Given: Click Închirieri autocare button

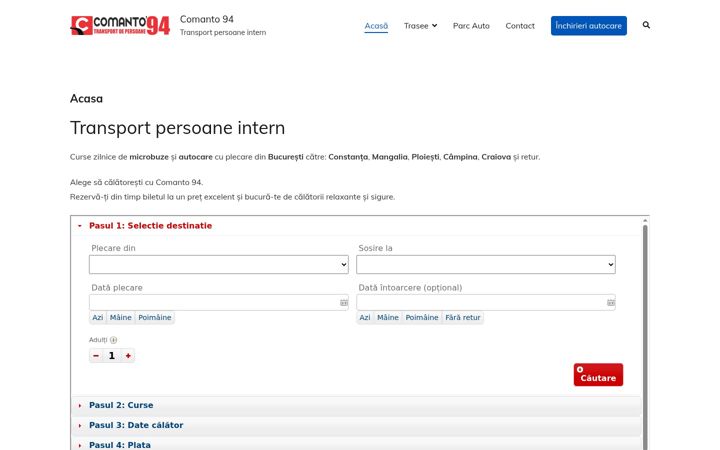Looking at the screenshot, I should (589, 26).
